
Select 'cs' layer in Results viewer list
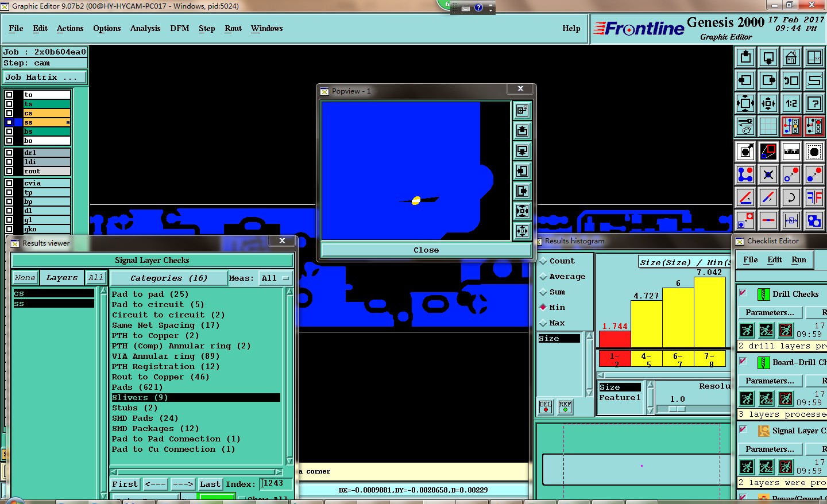tap(53, 293)
